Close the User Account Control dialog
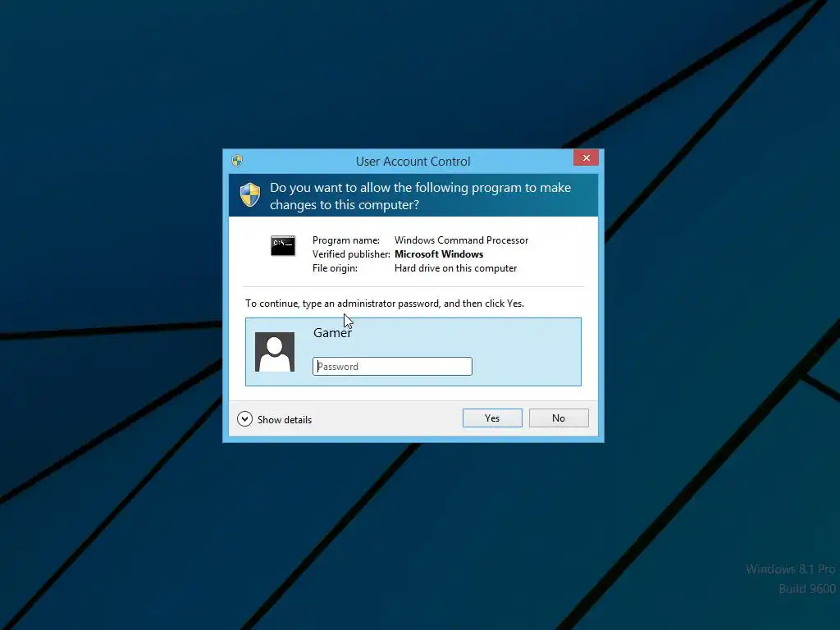Image resolution: width=840 pixels, height=630 pixels. (x=586, y=157)
